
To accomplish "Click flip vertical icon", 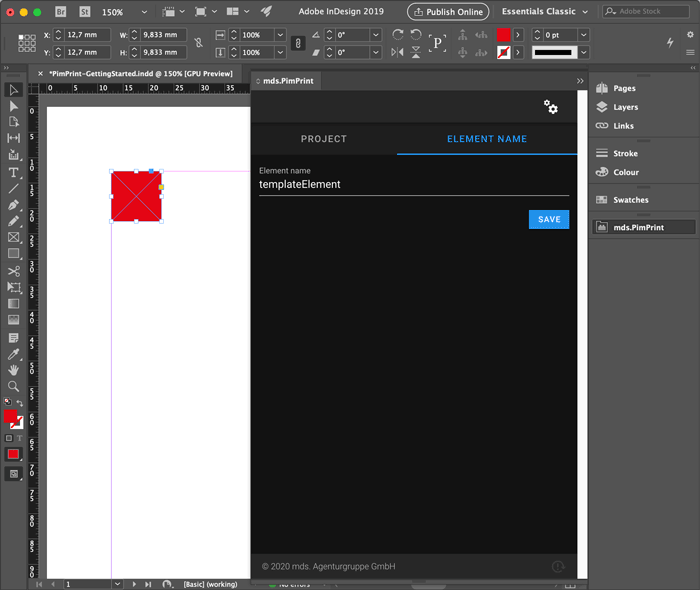I will tap(416, 52).
